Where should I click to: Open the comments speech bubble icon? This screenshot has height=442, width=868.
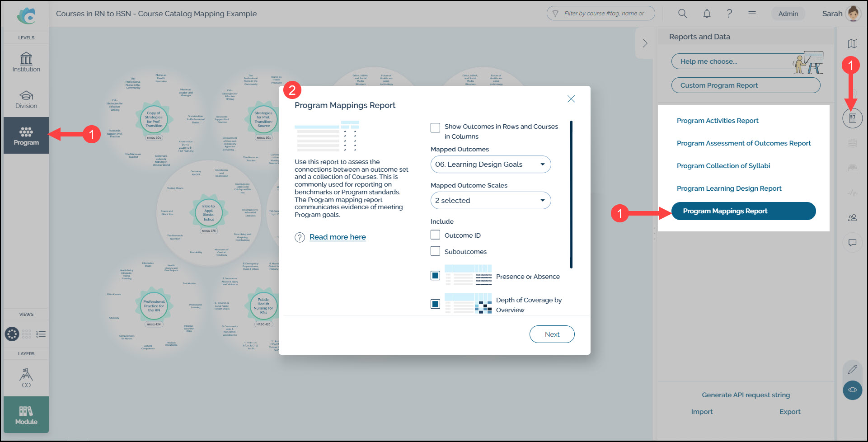[x=852, y=243]
